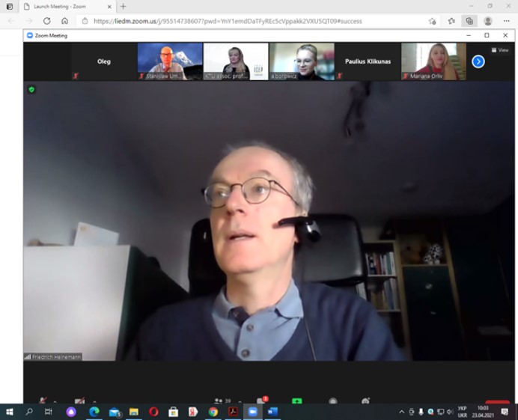
Task: Switch keyboard language from UKR
Action: click(462, 412)
